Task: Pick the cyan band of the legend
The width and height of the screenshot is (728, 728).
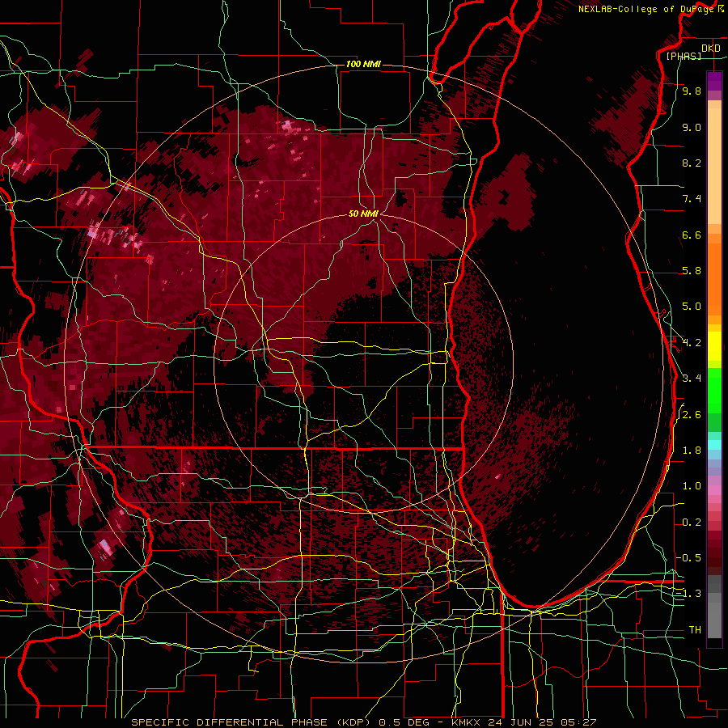Action: pyautogui.click(x=714, y=444)
